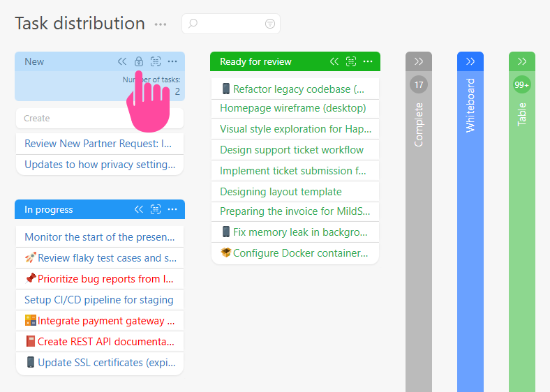Open Homepage wireframe (desktop) task
This screenshot has width=550, height=392.
pyautogui.click(x=293, y=108)
